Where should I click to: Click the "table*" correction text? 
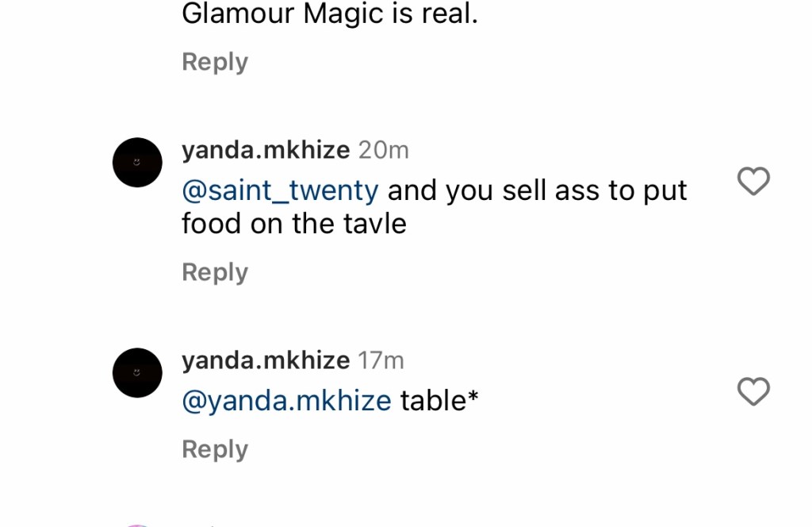439,401
